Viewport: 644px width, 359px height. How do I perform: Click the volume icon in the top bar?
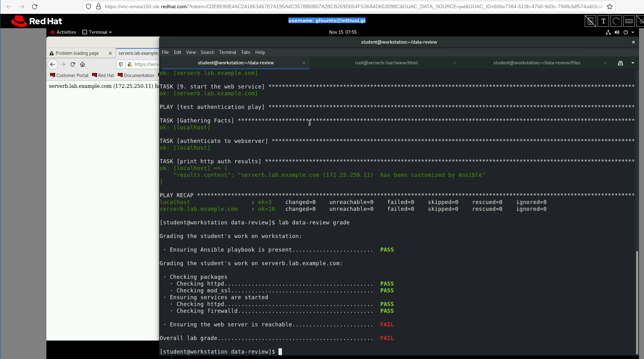tap(617, 32)
